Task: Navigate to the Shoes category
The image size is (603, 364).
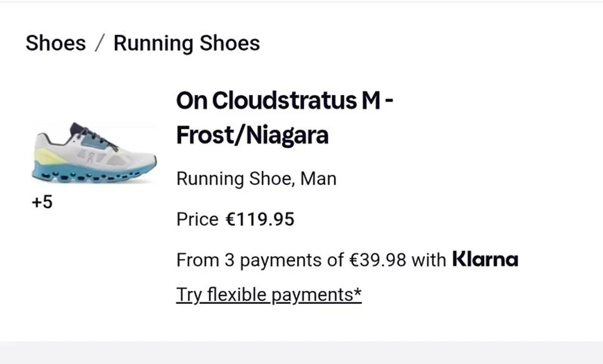Action: pos(55,43)
